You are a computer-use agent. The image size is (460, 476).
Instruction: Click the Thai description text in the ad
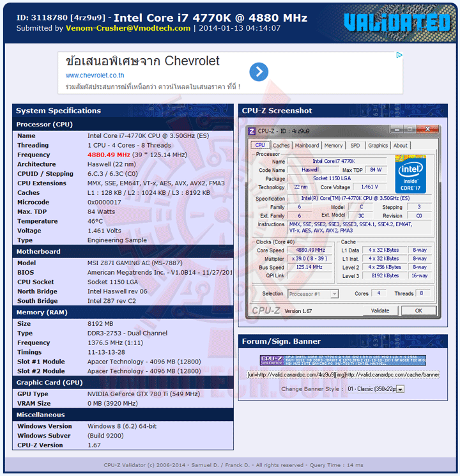coord(153,87)
